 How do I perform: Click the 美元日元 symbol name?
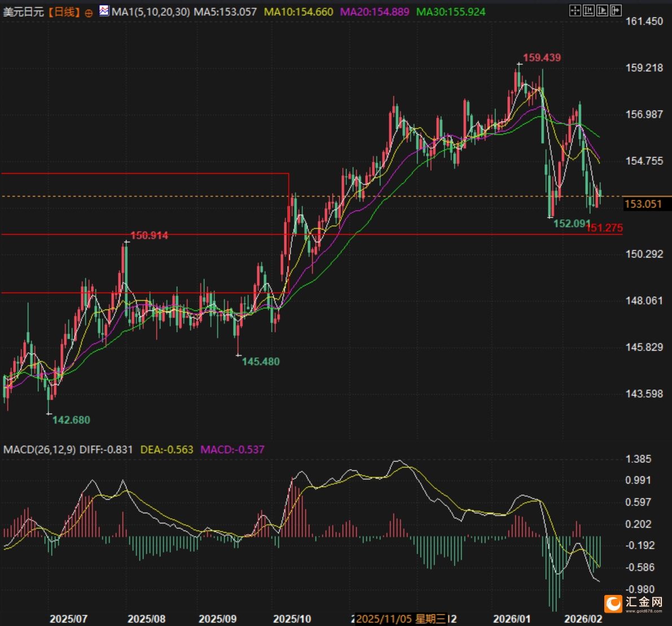pyautogui.click(x=23, y=12)
